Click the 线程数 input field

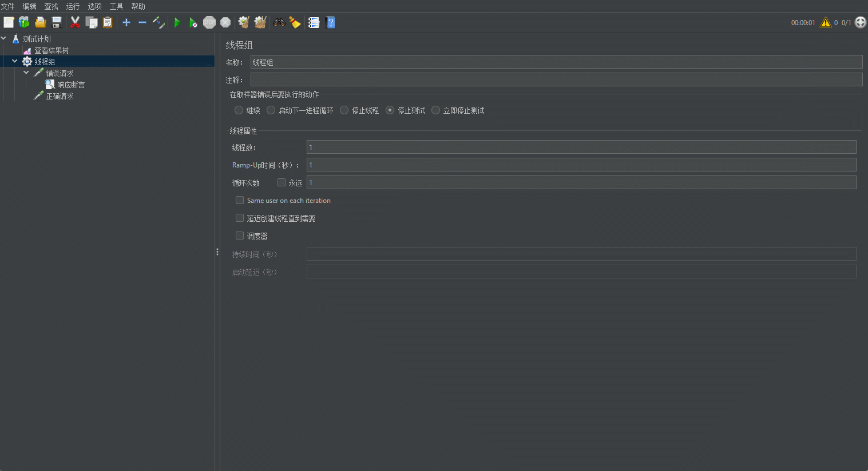(x=581, y=147)
